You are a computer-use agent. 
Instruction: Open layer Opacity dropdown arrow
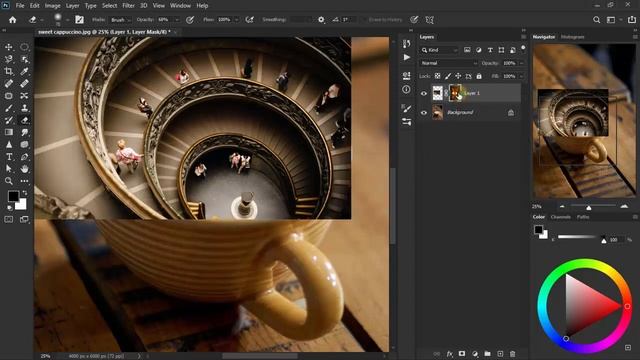[522, 63]
